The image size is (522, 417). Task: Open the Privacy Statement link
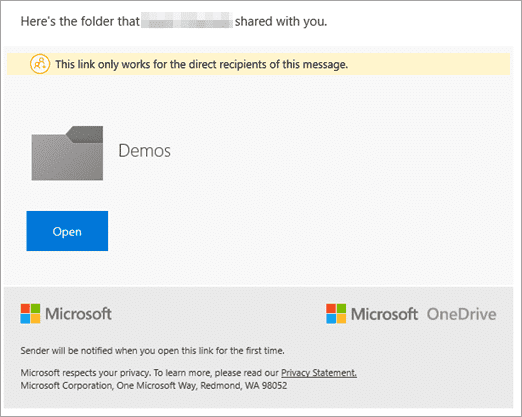click(x=319, y=373)
